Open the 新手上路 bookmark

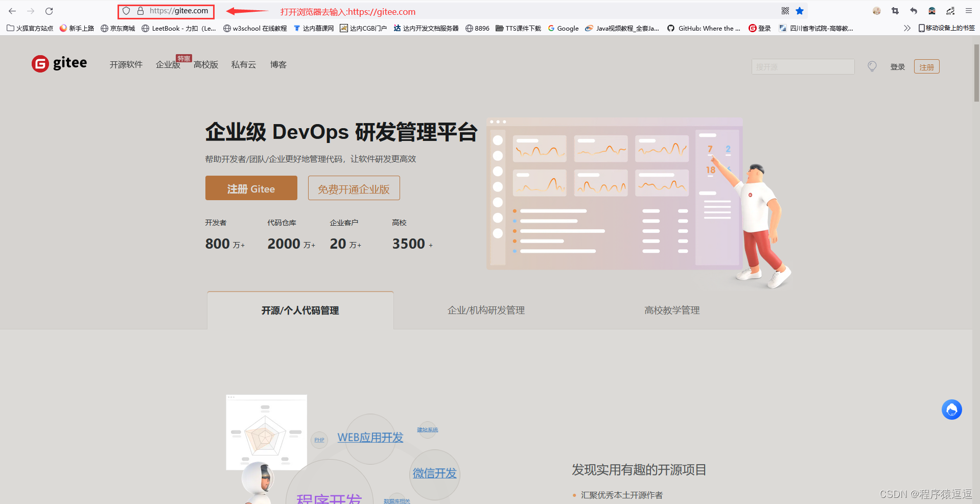coord(77,28)
